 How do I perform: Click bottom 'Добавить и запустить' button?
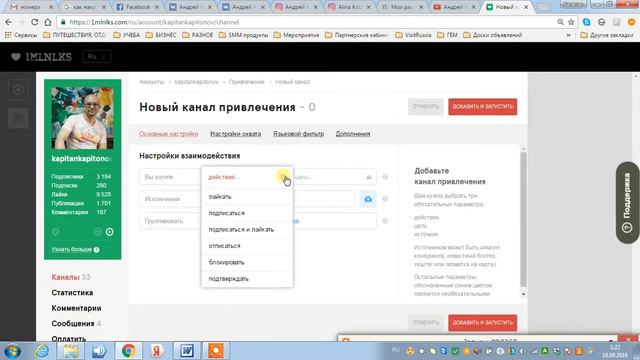click(x=482, y=322)
